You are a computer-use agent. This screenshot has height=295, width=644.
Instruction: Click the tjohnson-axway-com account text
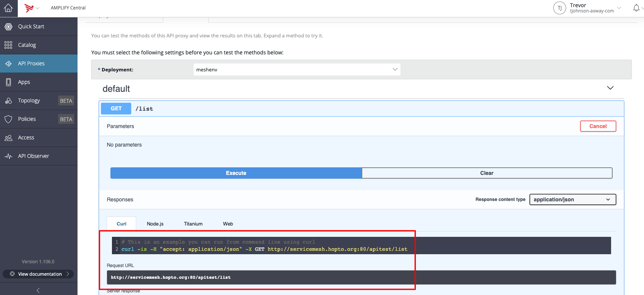(x=592, y=11)
